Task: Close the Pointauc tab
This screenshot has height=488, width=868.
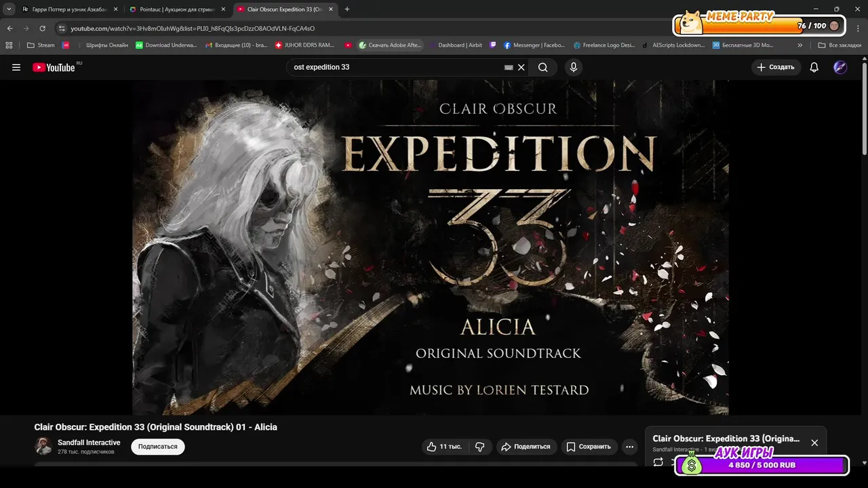Action: 222,9
